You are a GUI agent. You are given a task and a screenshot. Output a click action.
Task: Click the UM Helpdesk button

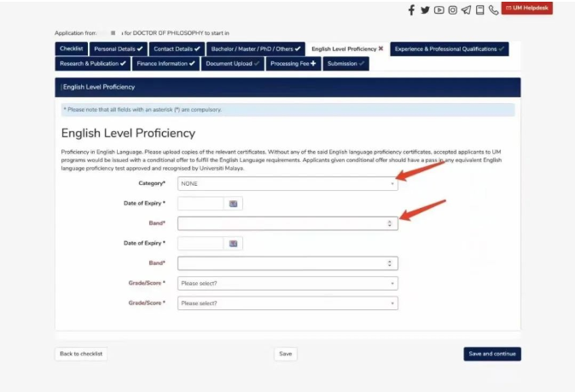526,9
